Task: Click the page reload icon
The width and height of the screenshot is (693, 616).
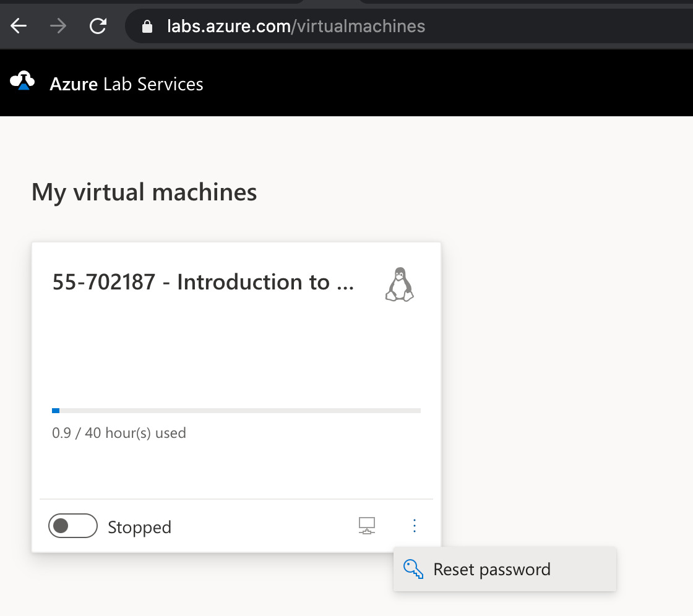Action: pos(98,26)
